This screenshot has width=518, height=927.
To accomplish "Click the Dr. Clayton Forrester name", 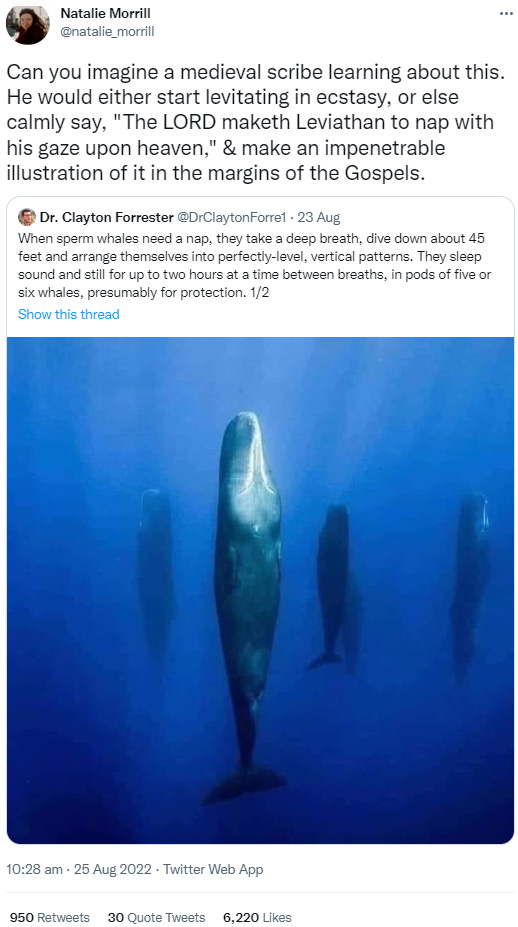I will [x=106, y=218].
